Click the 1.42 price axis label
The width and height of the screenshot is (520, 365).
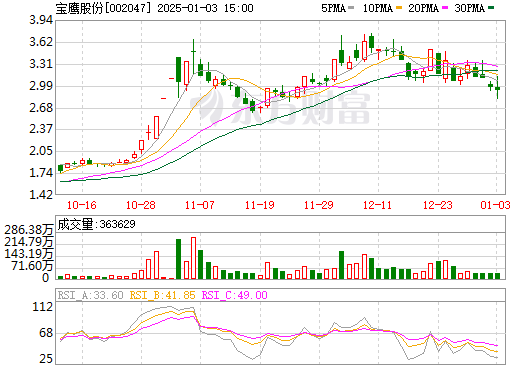41,195
